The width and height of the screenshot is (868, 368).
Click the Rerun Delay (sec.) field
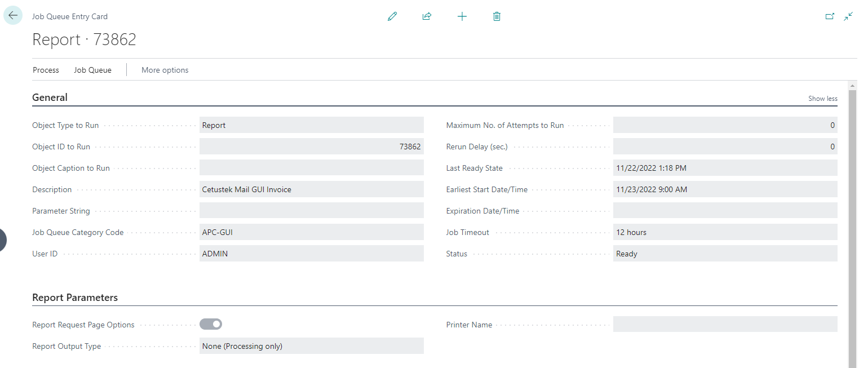click(x=725, y=147)
